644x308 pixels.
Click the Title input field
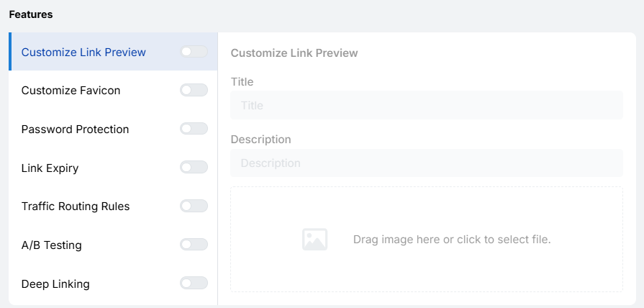click(x=427, y=105)
